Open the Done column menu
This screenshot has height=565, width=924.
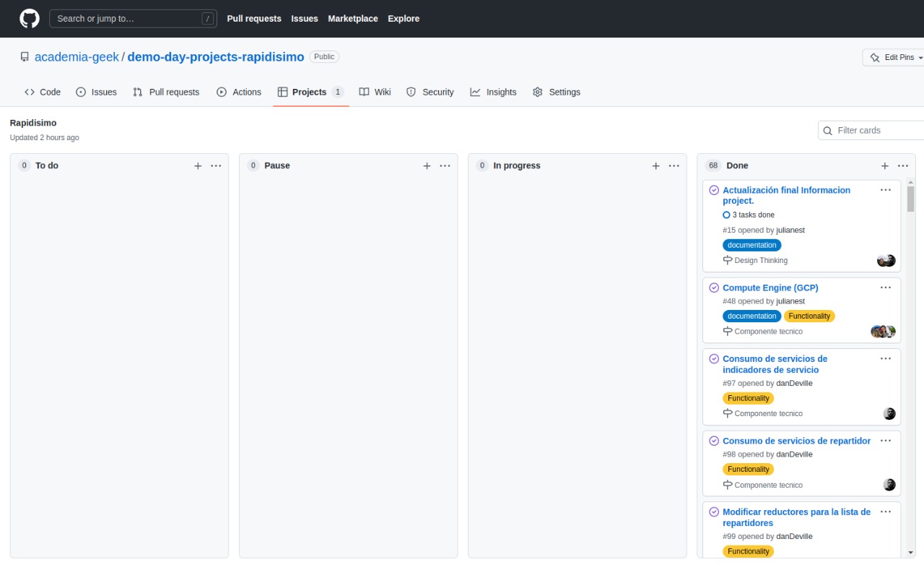(902, 165)
